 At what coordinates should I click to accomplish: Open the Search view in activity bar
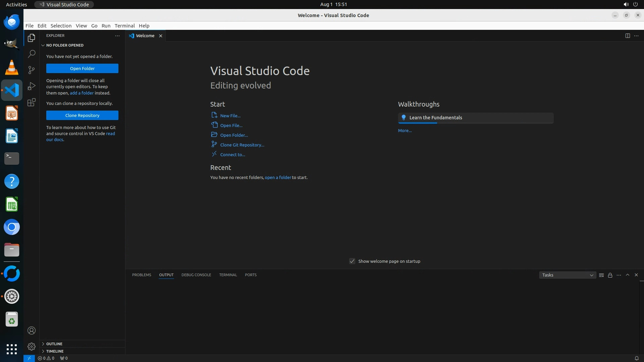pos(32,54)
